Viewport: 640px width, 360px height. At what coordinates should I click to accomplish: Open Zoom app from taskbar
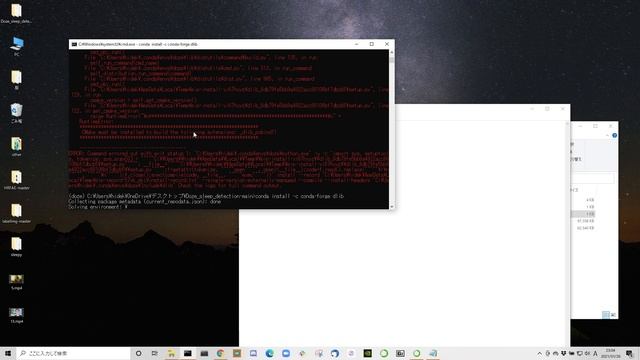[x=286, y=353]
